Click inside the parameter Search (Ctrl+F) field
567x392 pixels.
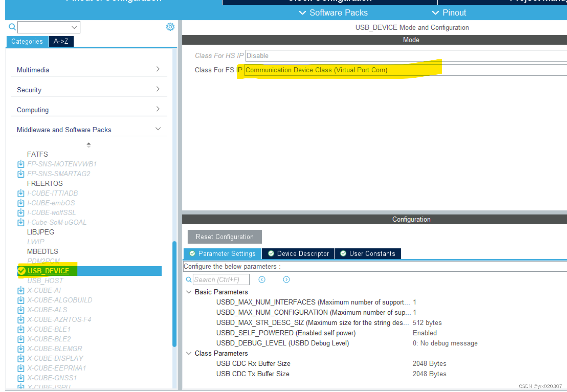pyautogui.click(x=221, y=280)
